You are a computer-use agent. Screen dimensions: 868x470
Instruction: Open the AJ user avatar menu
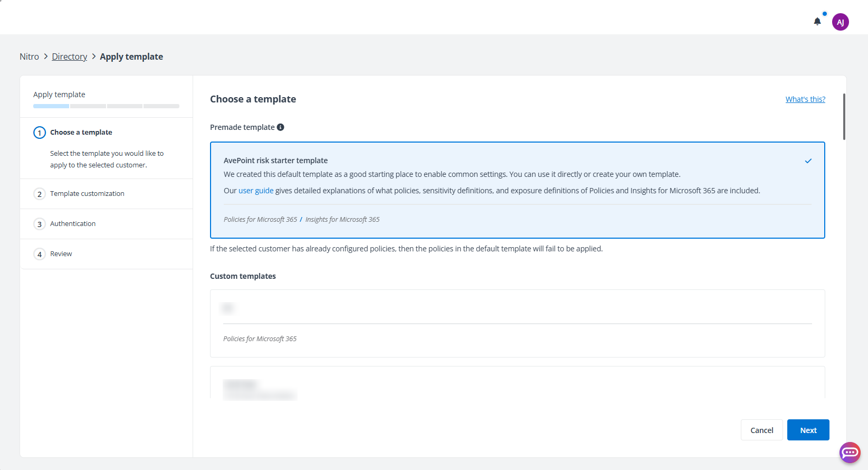(x=840, y=22)
